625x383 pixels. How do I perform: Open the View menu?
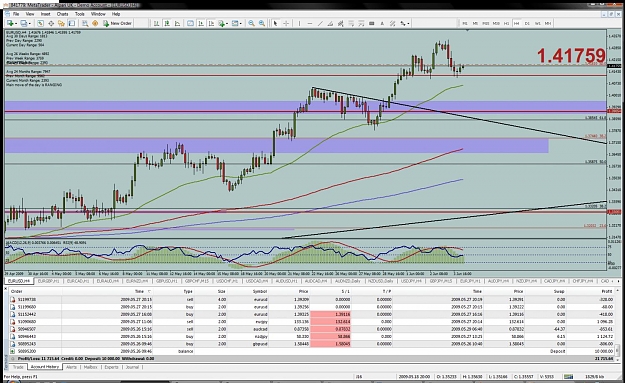tap(29, 14)
